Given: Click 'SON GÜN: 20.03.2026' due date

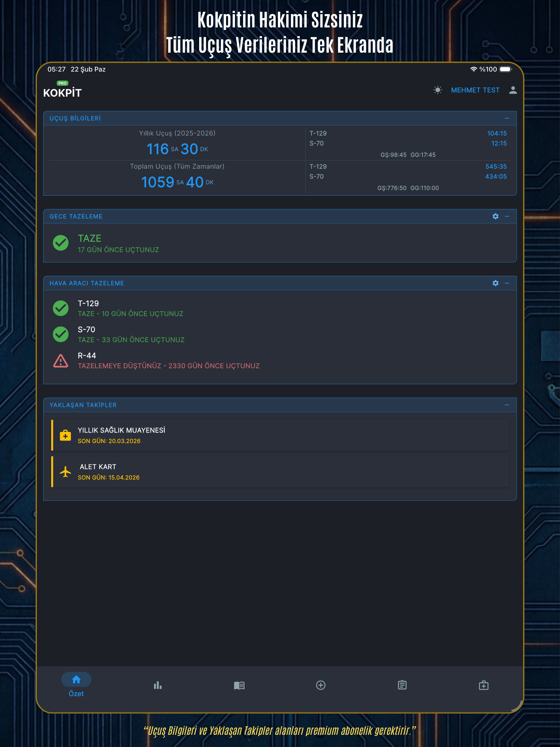Looking at the screenshot, I should coord(109,441).
